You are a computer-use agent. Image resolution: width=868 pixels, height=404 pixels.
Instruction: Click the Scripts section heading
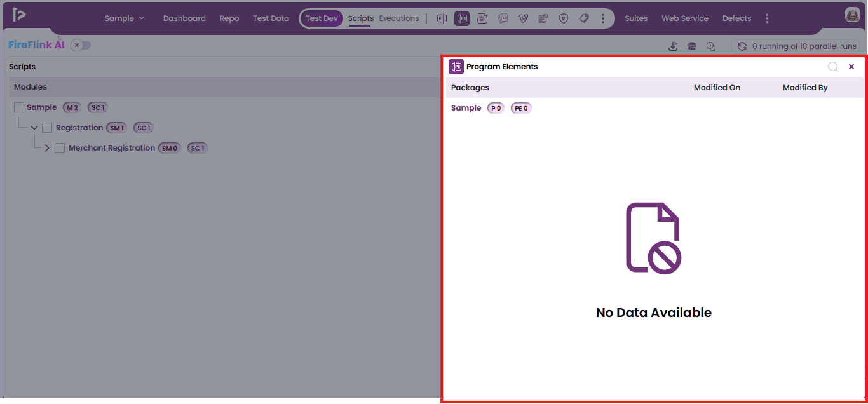tap(22, 67)
